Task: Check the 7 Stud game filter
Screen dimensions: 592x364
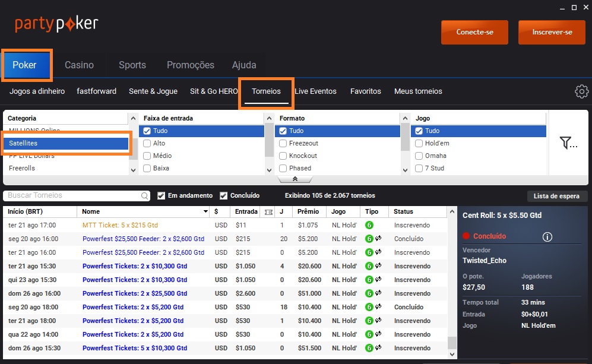Action: [419, 169]
